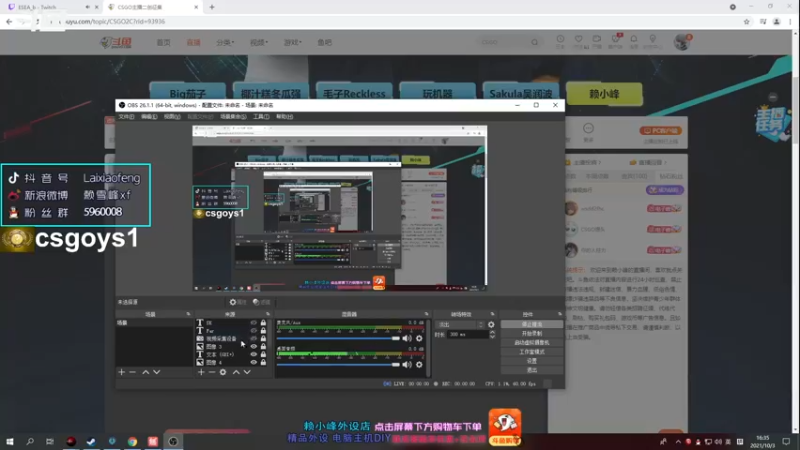Click the Douyu search input field

(x=503, y=42)
